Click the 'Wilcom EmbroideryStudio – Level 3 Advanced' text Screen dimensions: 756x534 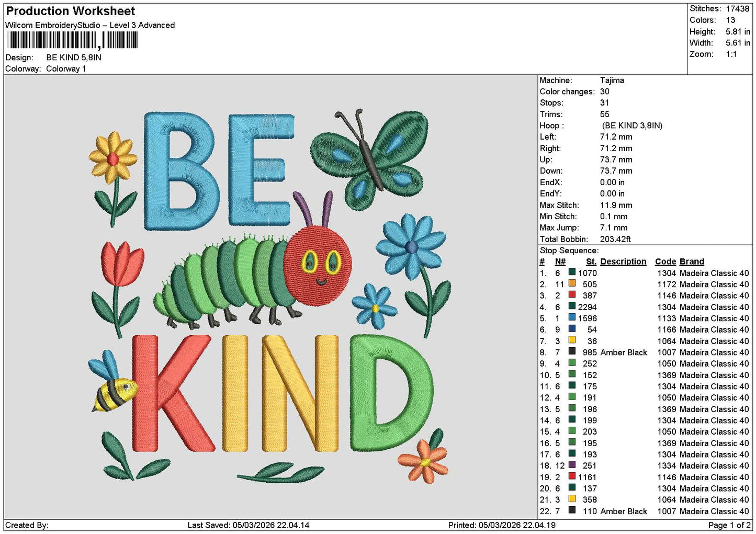[90, 25]
